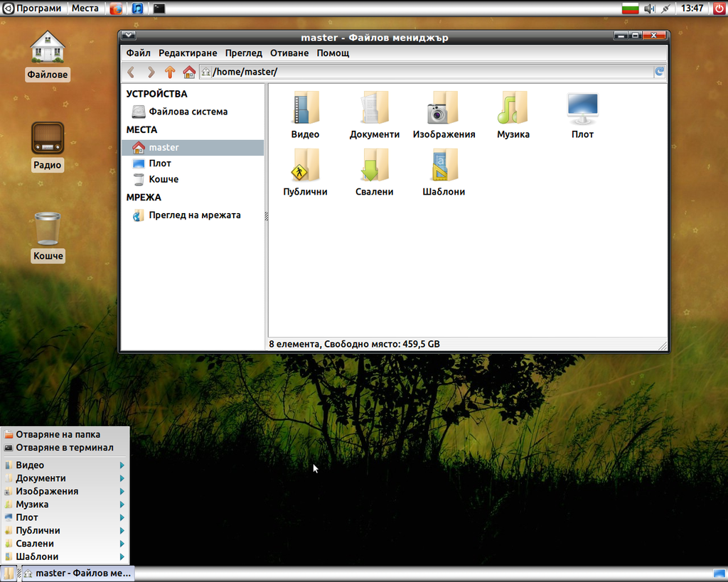Expand Шаблони submenu in popup
The height and width of the screenshot is (582, 728).
pos(65,556)
